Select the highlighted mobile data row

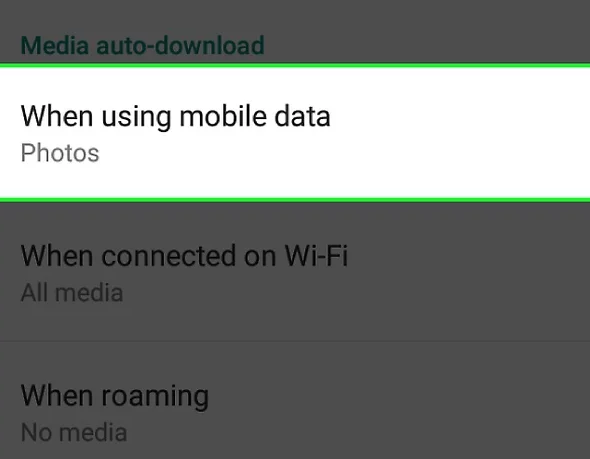(295, 133)
